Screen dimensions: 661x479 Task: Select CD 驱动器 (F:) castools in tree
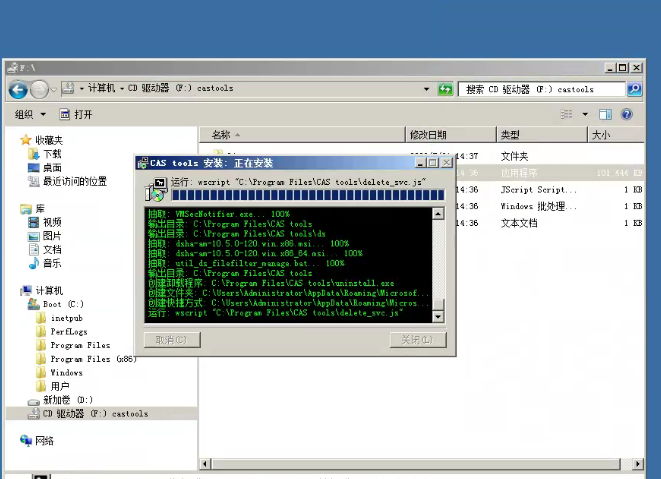pyautogui.click(x=95, y=414)
